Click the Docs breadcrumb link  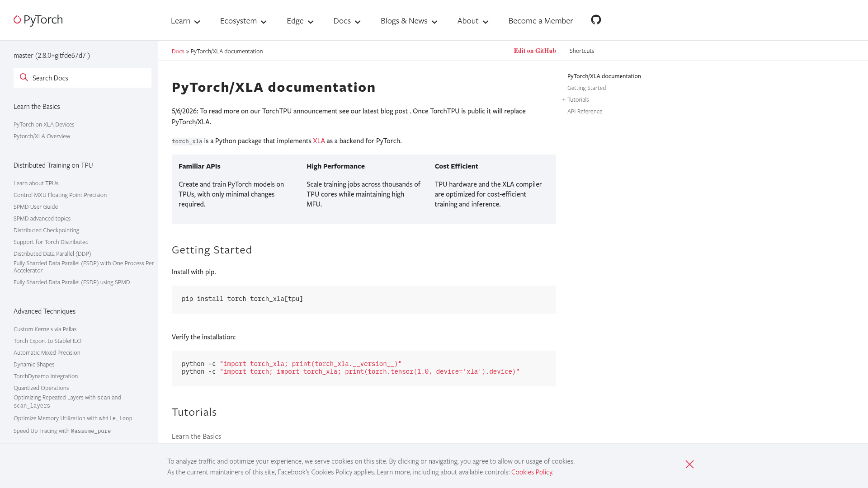(178, 52)
